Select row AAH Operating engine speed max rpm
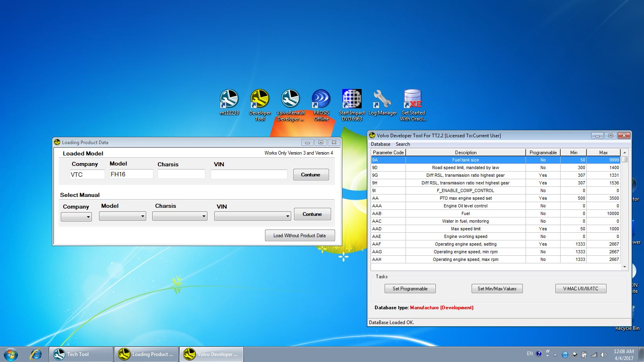 click(495, 259)
